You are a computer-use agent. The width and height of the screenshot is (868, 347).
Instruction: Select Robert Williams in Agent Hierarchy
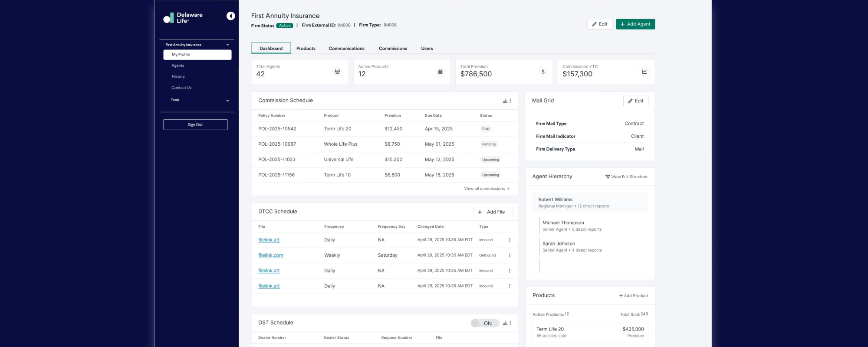click(x=590, y=203)
